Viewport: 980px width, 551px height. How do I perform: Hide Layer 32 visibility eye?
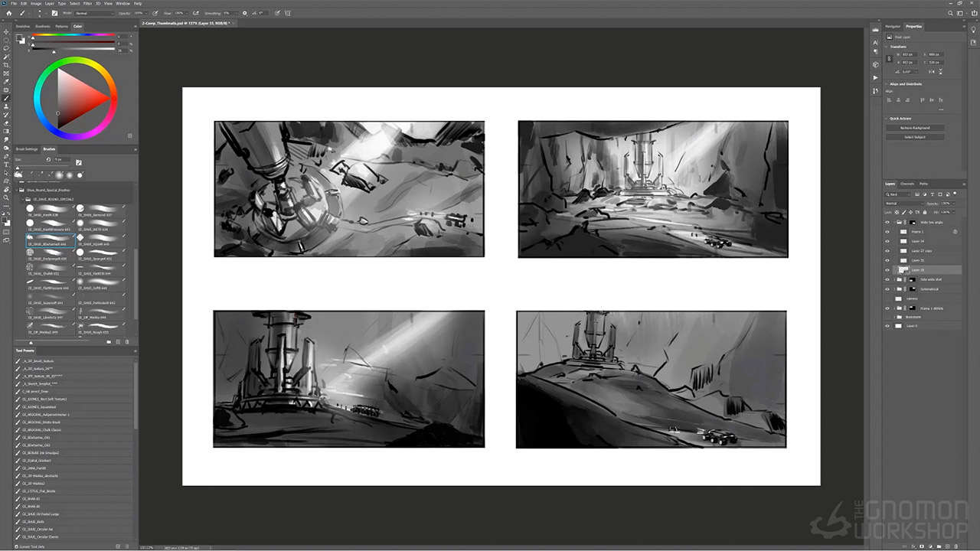(x=887, y=260)
